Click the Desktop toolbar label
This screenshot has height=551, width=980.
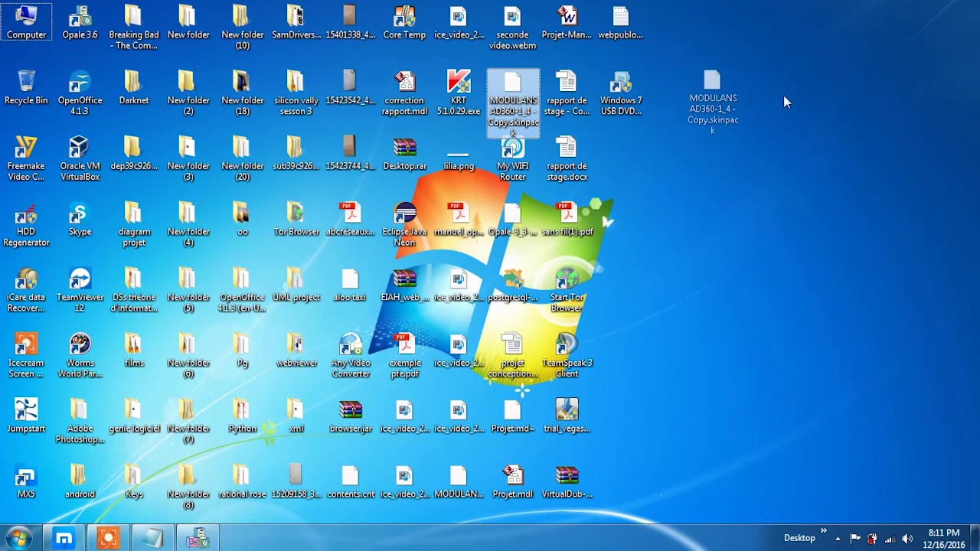(799, 539)
